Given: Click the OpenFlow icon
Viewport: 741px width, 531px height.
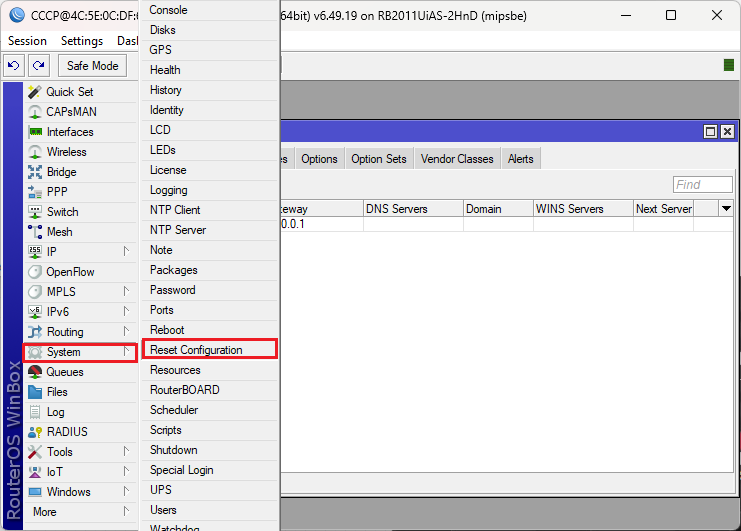Looking at the screenshot, I should (x=34, y=272).
